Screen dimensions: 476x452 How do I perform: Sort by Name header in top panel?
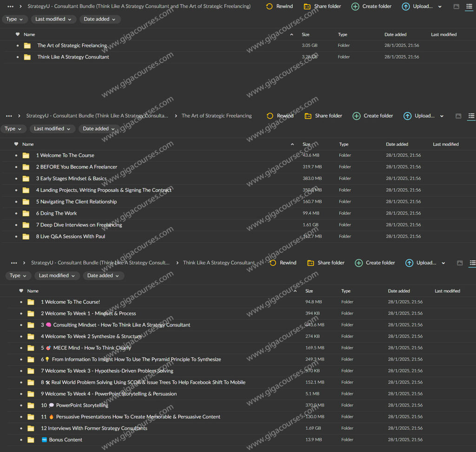29,34
